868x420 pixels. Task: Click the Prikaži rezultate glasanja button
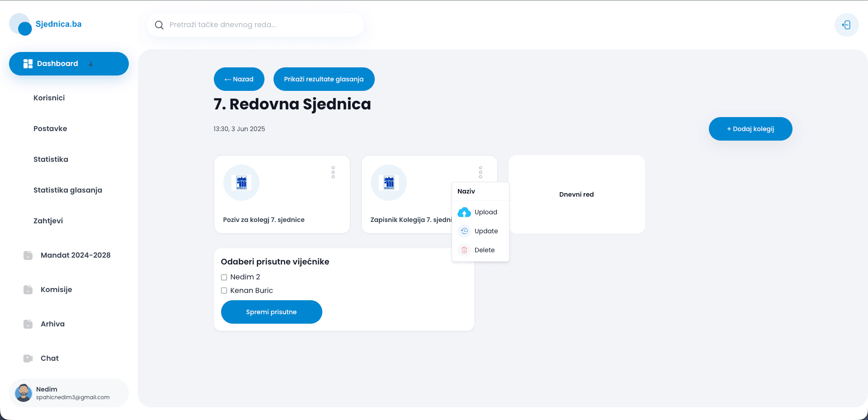point(324,79)
